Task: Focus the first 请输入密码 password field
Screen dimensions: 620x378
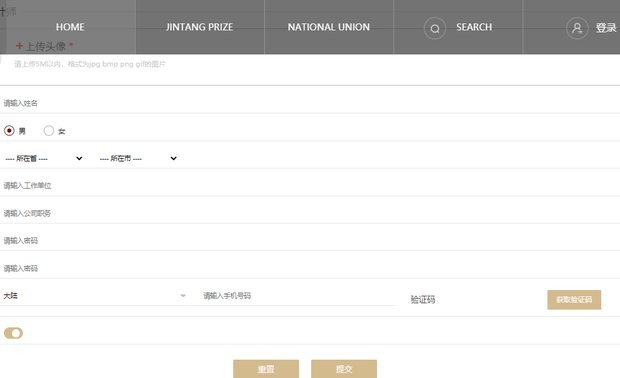Action: [x=310, y=240]
